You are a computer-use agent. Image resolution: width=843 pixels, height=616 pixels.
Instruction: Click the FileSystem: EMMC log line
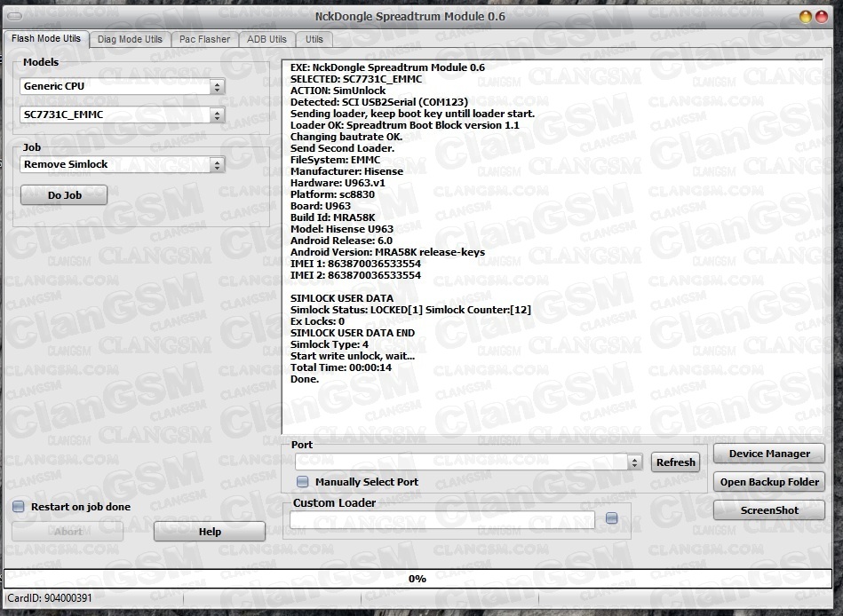335,160
